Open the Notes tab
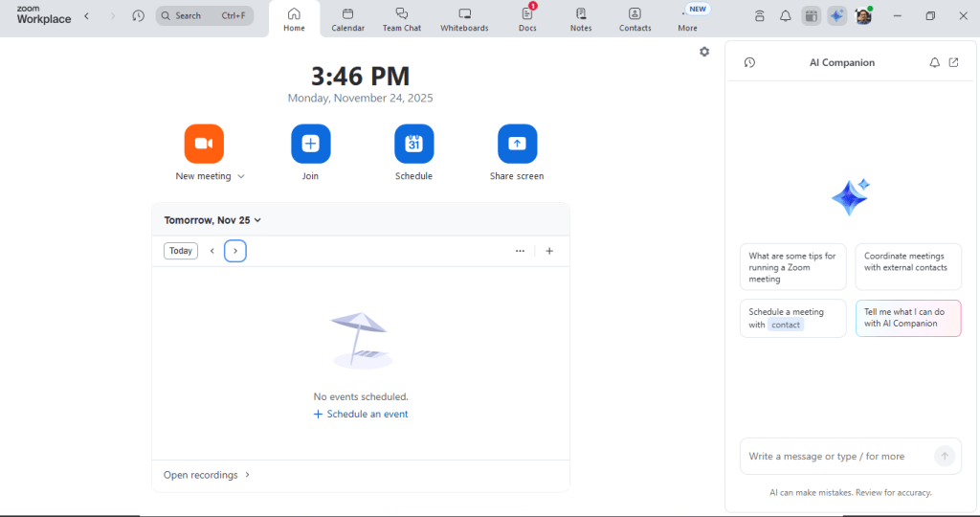The width and height of the screenshot is (980, 517). point(581,19)
